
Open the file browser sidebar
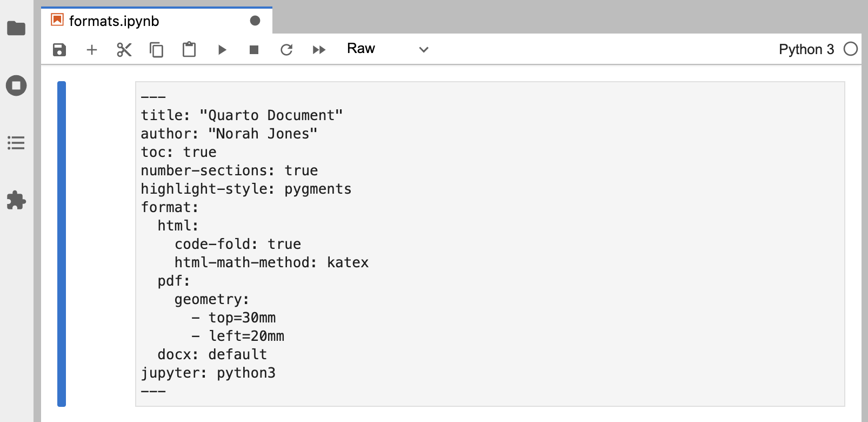pyautogui.click(x=16, y=28)
